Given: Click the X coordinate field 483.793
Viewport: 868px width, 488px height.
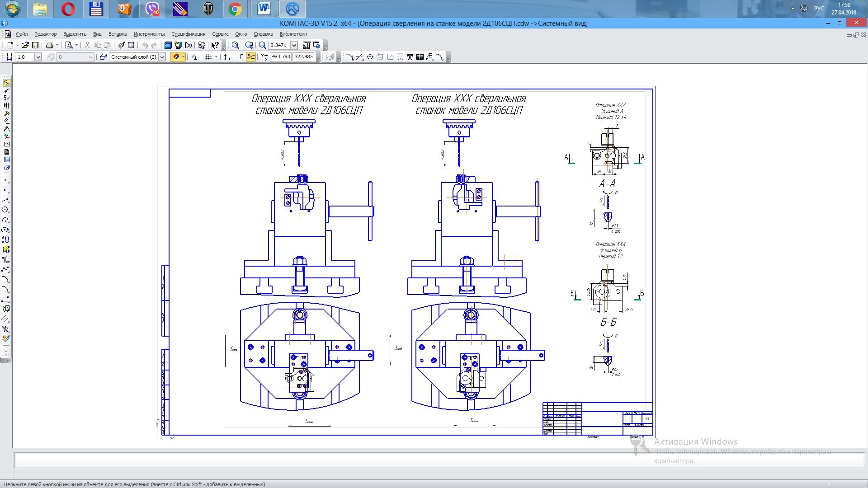Looking at the screenshot, I should [281, 57].
